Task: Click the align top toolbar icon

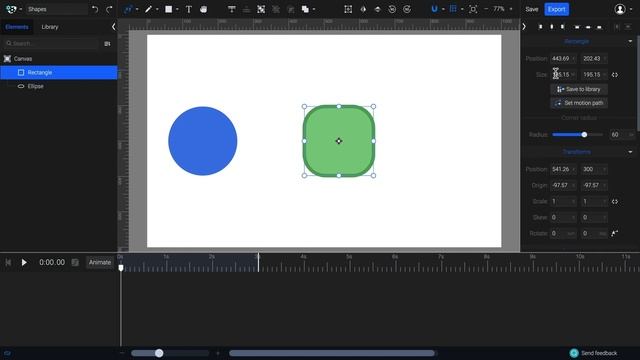Action: (231, 9)
